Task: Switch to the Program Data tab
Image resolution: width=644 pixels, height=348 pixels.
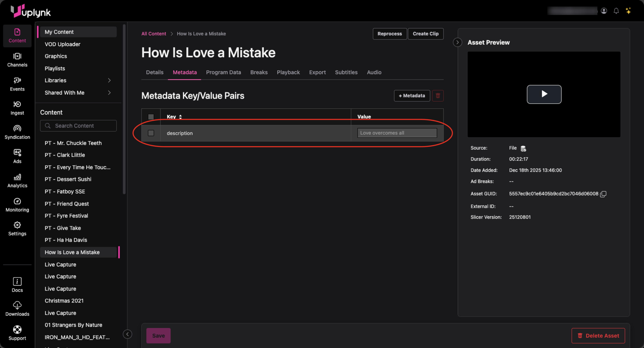Action: tap(223, 72)
